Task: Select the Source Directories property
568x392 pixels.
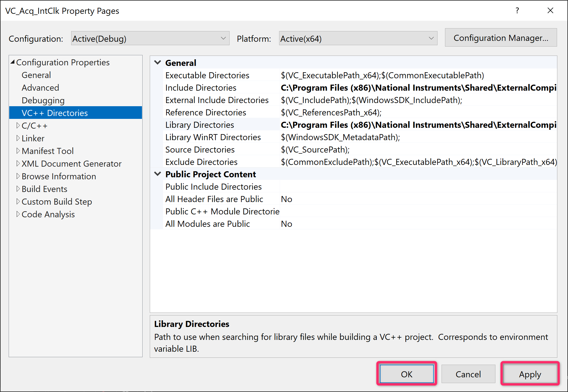Action: (200, 150)
